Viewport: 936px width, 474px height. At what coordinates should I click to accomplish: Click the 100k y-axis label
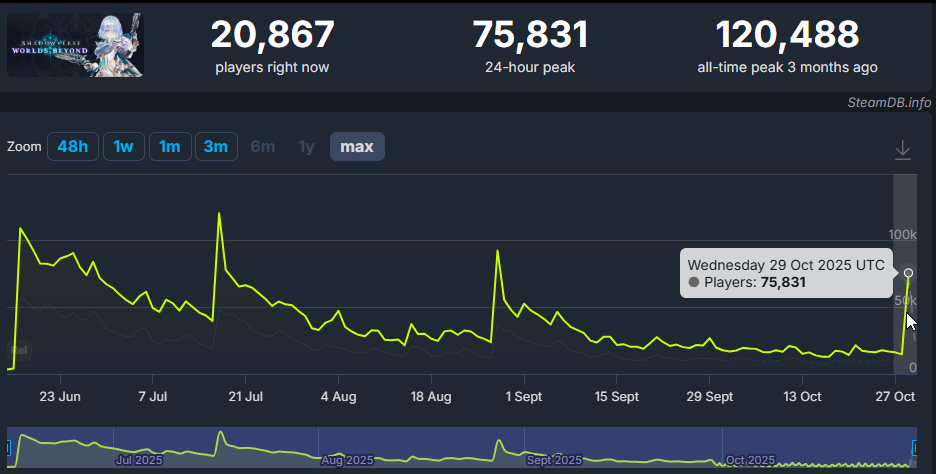click(902, 235)
